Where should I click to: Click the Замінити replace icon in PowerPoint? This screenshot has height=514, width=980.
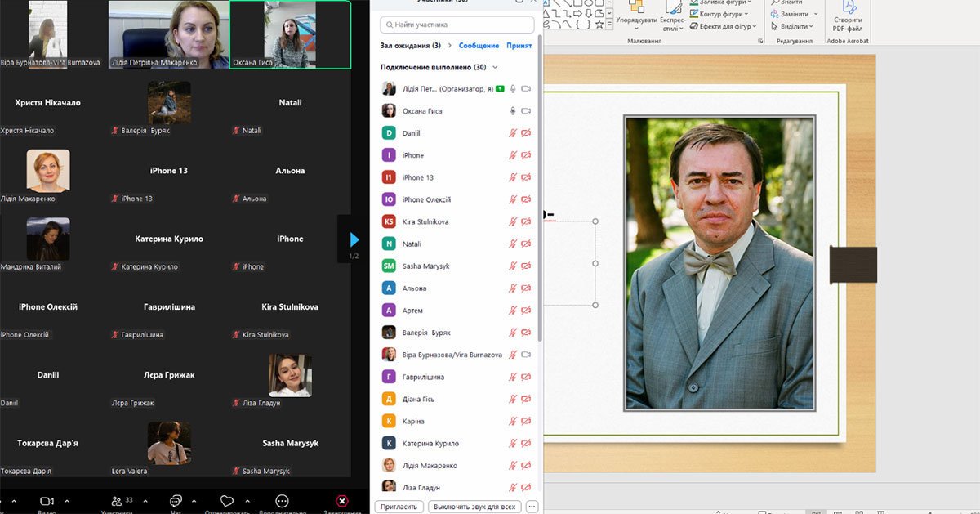click(x=774, y=14)
